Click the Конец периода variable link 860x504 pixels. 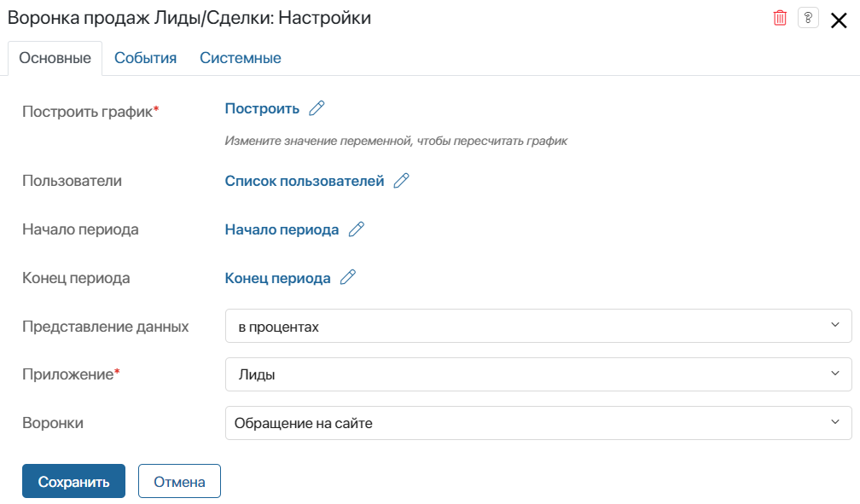tap(277, 278)
